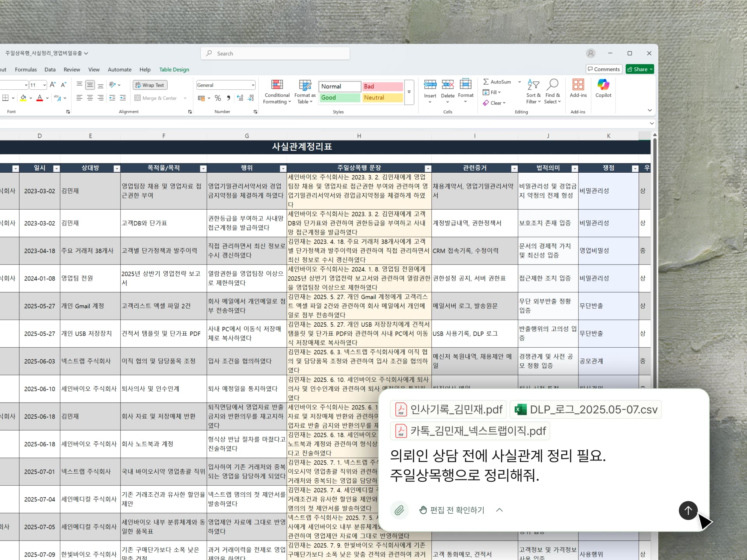Attach a file via the paperclip icon
This screenshot has width=747, height=560.
(x=399, y=510)
